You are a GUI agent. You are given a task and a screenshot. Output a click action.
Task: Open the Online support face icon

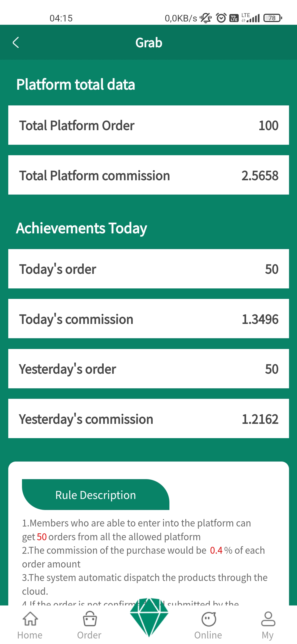click(209, 619)
